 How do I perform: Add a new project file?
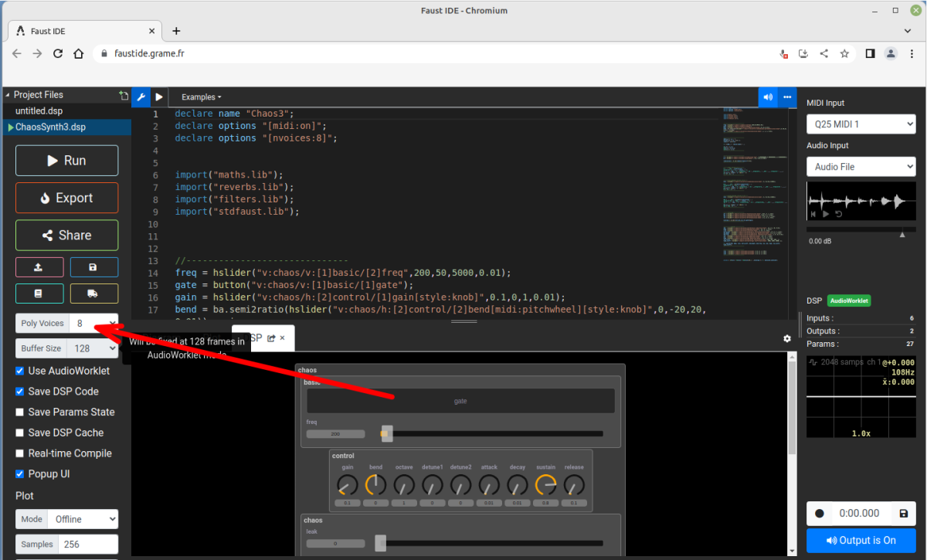(x=124, y=96)
